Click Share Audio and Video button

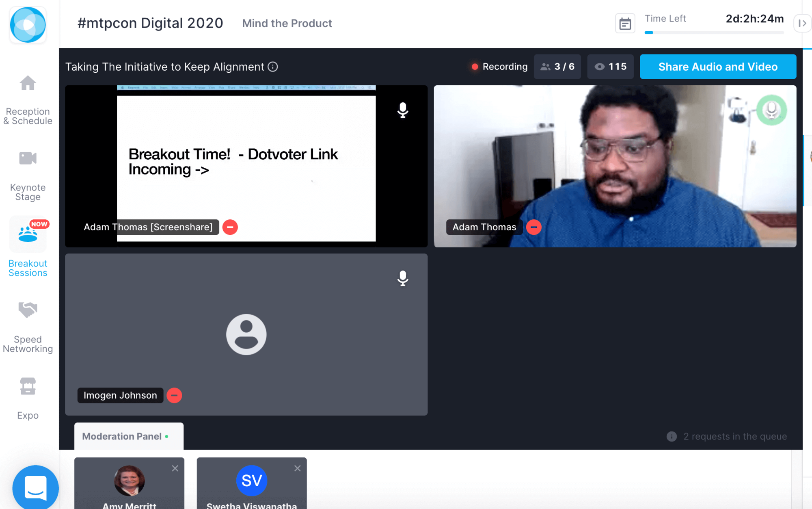(718, 67)
